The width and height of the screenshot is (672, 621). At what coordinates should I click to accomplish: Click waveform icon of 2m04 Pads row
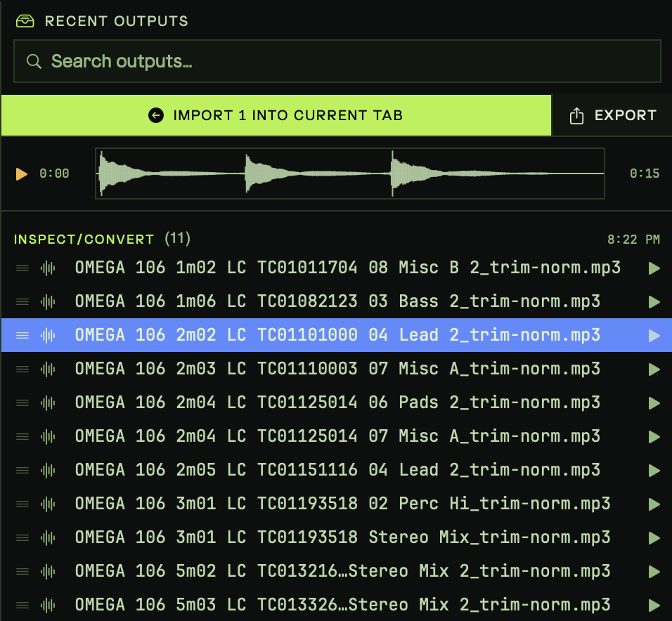pos(48,403)
